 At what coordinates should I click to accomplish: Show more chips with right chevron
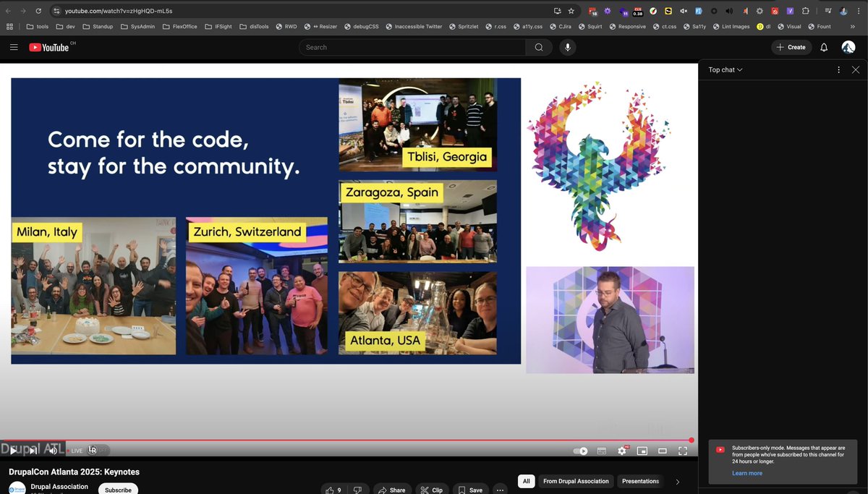678,481
